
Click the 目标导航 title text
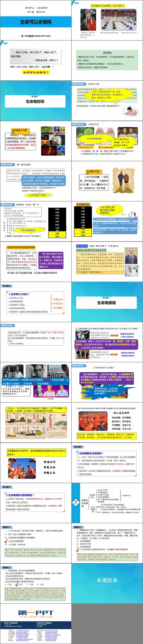[x=107, y=53]
